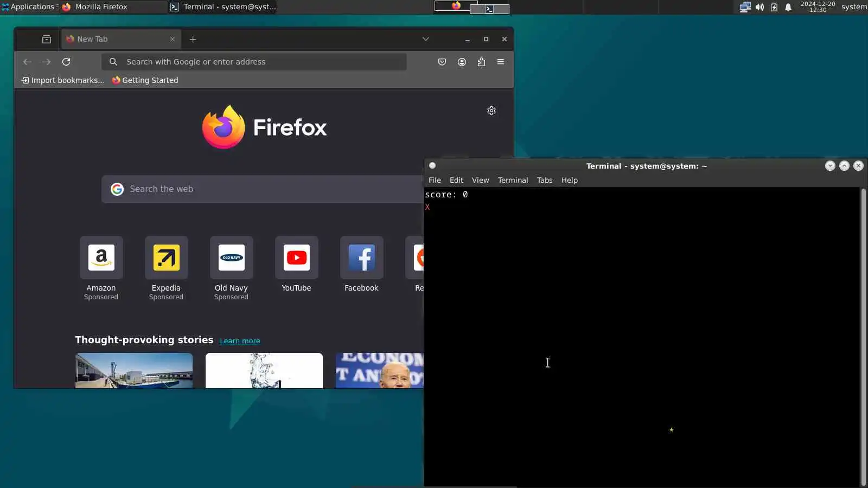Maximize the Firefox window

coord(486,39)
